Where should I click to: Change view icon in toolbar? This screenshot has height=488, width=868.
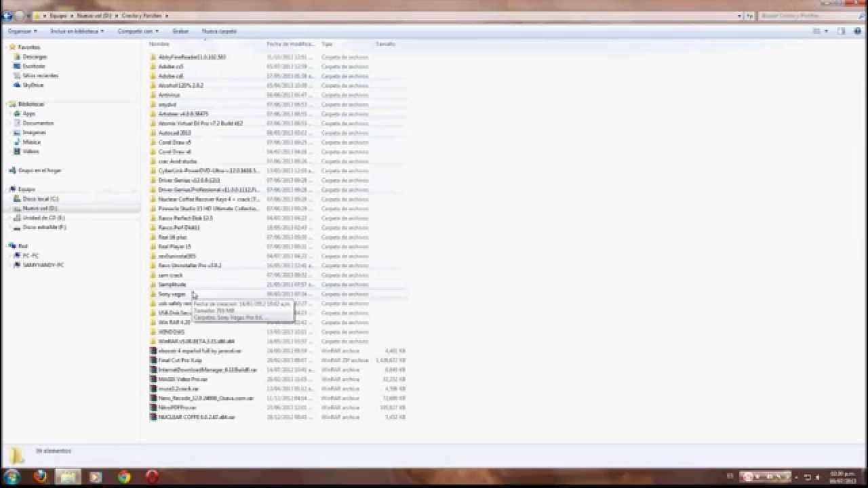pos(817,31)
